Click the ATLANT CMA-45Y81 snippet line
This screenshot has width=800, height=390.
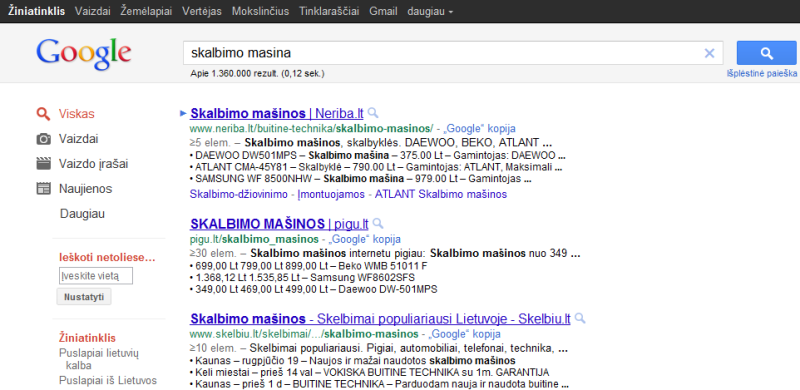[x=376, y=167]
